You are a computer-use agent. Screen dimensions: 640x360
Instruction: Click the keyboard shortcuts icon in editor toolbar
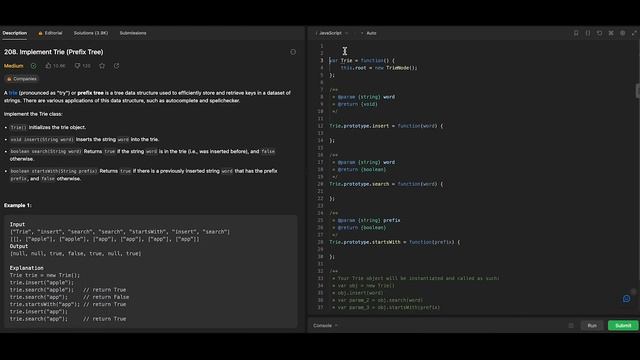click(x=611, y=33)
